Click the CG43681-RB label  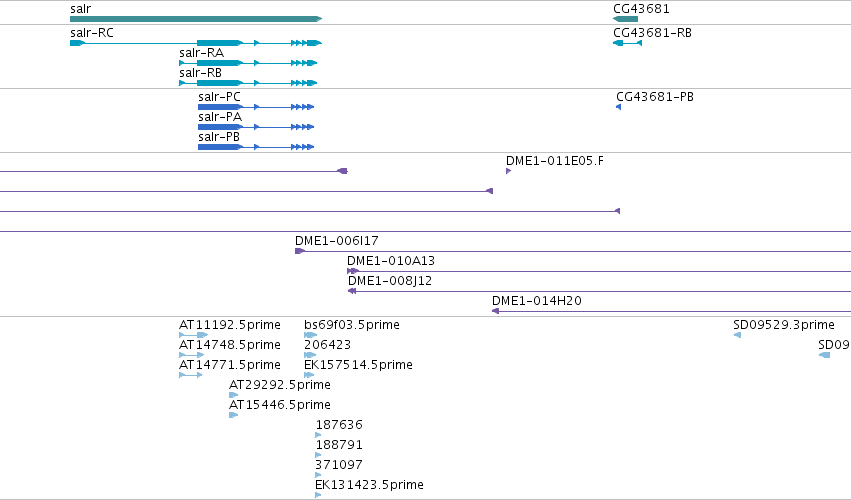652,33
